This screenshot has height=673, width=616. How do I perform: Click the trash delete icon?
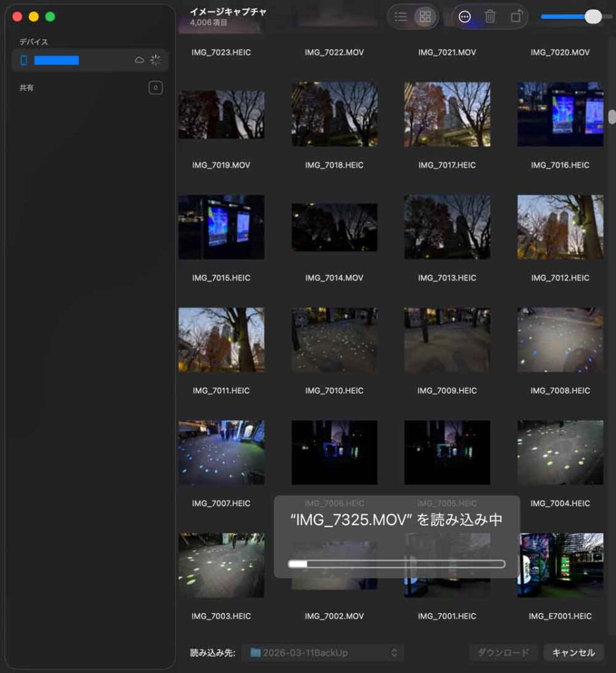(490, 17)
